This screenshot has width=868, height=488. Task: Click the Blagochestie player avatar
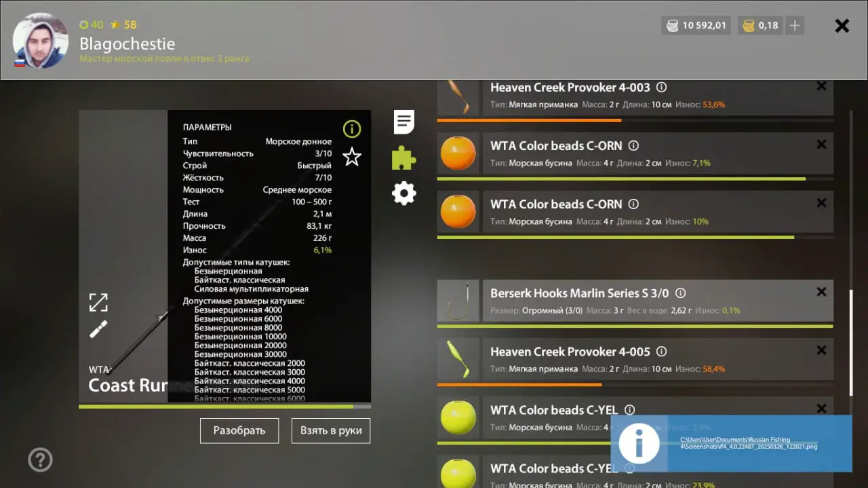click(41, 40)
